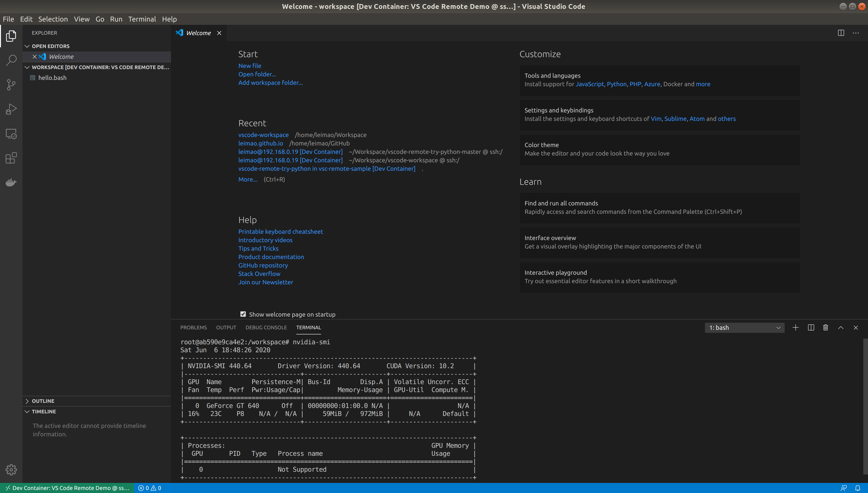Screen dimensions: 868x493
Task: Select the Welcome editor tab
Action: coord(198,33)
